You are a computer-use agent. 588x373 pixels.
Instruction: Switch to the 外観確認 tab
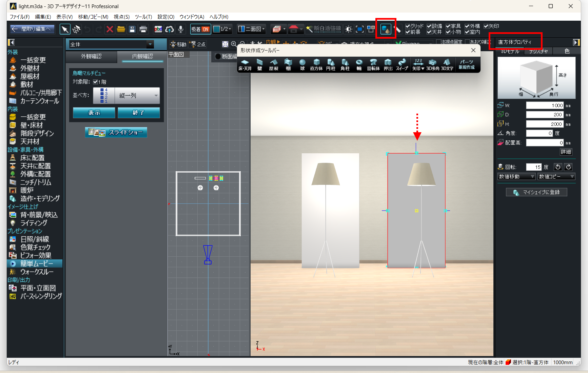point(91,56)
